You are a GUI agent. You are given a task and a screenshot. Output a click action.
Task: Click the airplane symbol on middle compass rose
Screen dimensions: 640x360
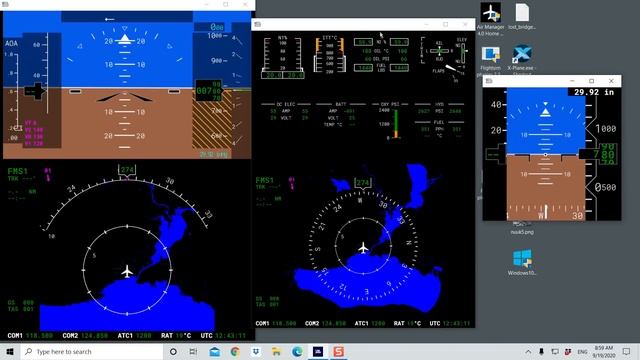pos(363,248)
